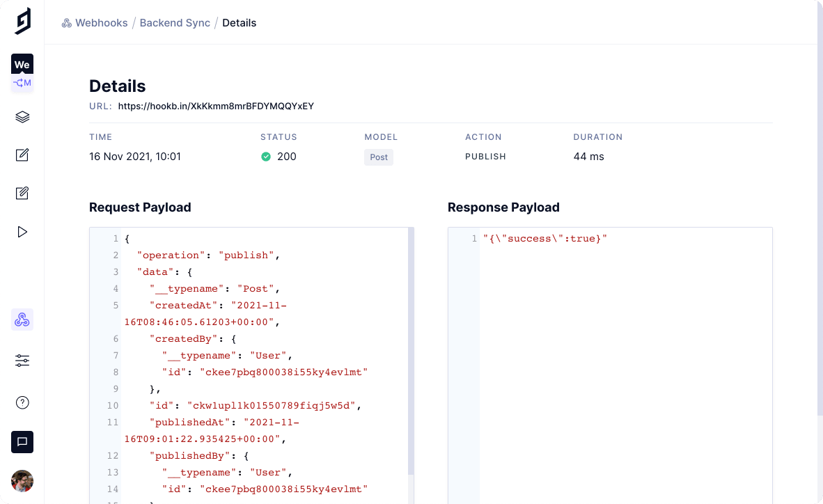
Task: Open the webhooks icon beside the breadcrumb
Action: pyautogui.click(x=66, y=22)
